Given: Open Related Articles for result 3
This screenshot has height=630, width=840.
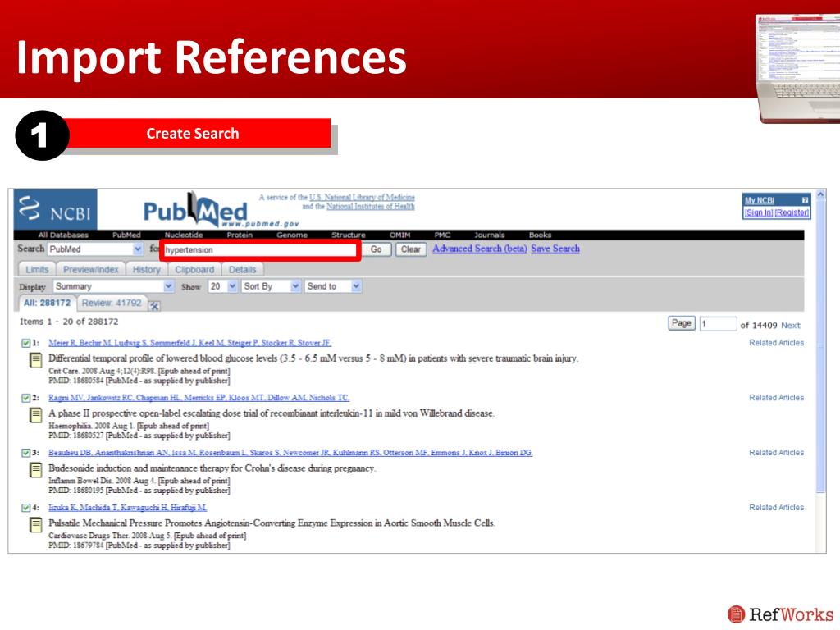Looking at the screenshot, I should pos(776,453).
